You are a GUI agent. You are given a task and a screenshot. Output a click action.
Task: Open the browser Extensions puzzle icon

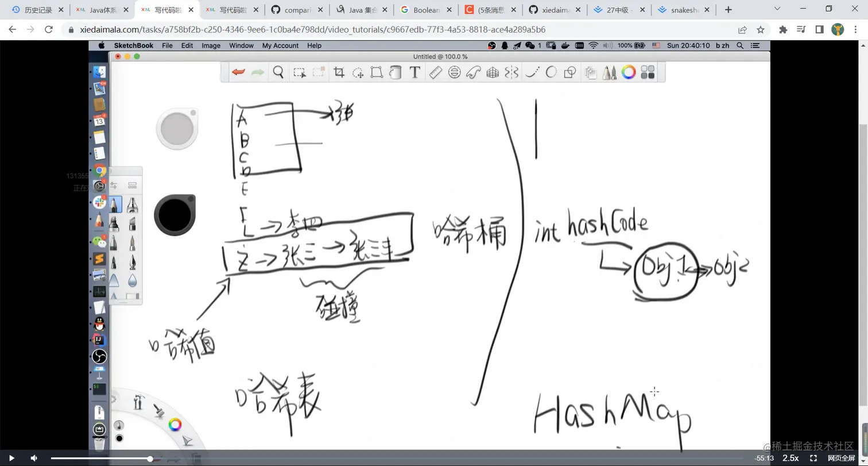[x=782, y=29]
